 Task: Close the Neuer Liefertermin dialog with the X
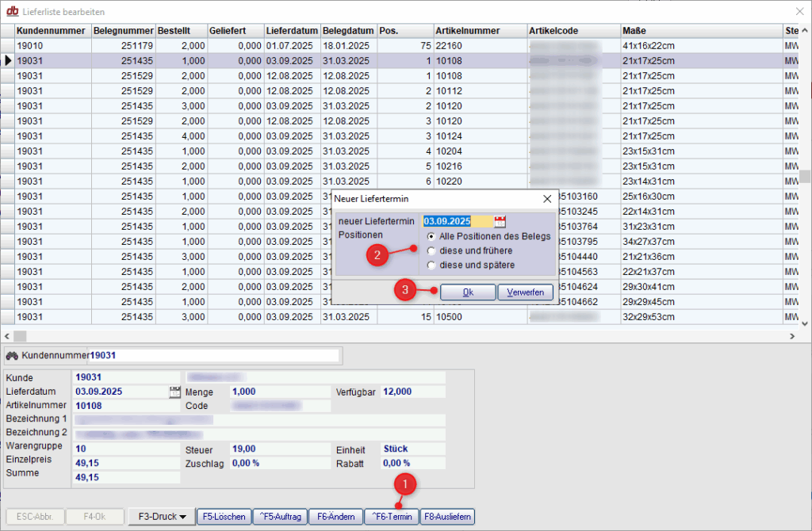[547, 199]
